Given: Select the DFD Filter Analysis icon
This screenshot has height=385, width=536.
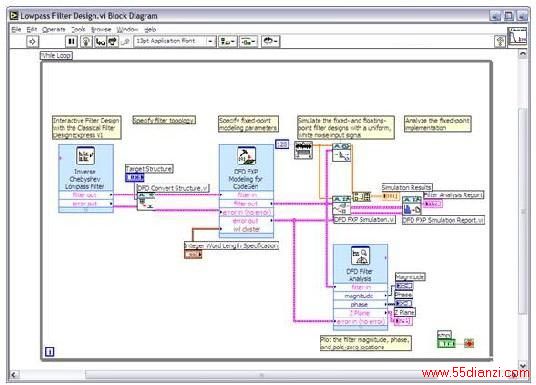Looking at the screenshot, I should (360, 256).
